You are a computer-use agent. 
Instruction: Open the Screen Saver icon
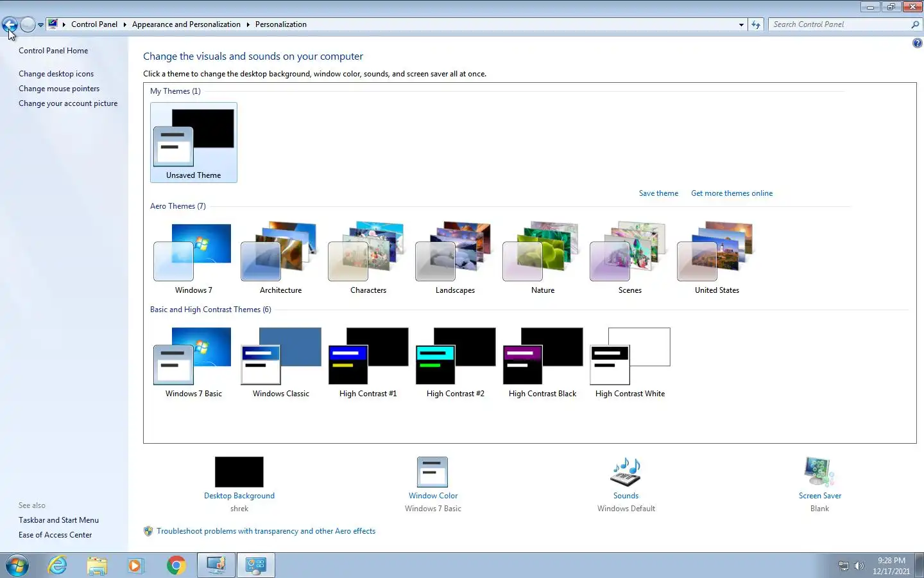(x=819, y=472)
